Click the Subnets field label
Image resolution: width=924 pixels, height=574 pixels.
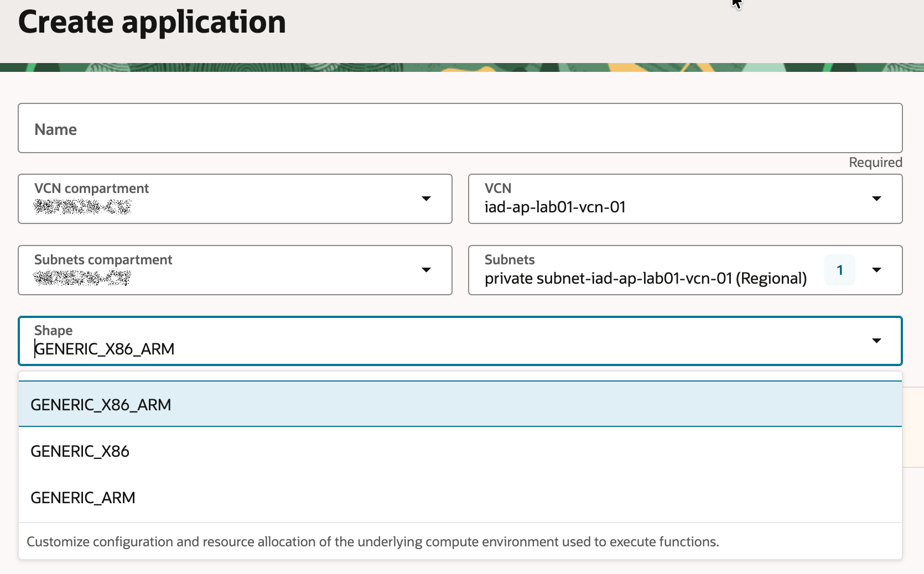[510, 259]
